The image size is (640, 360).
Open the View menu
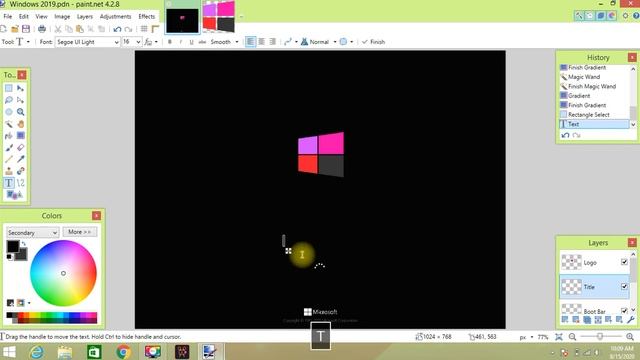pos(41,16)
